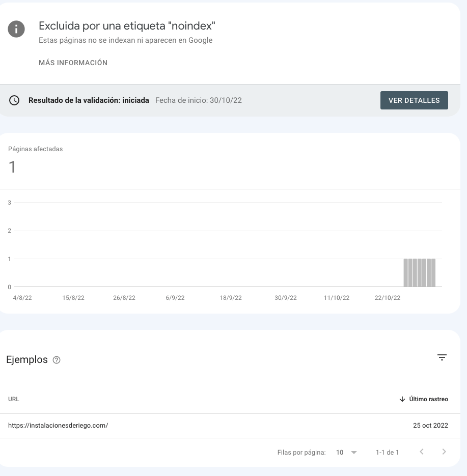This screenshot has height=476, width=467.
Task: Click the first gray bar in chart
Action: tap(406, 272)
